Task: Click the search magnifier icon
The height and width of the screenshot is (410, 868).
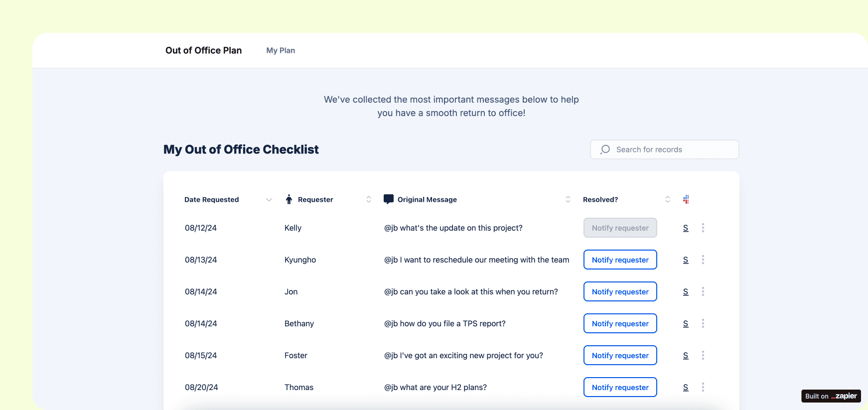Action: click(605, 149)
